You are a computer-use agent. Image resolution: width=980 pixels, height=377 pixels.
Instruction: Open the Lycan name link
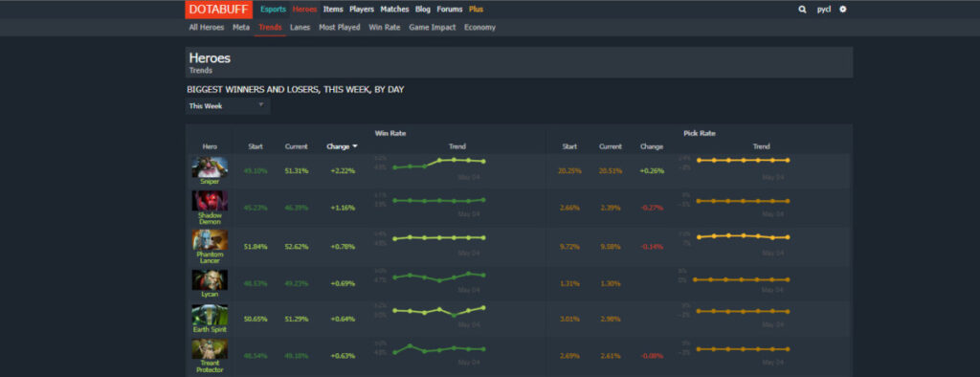pyautogui.click(x=210, y=295)
